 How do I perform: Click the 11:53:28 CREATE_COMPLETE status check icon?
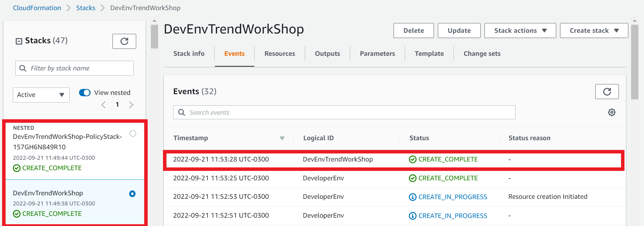412,159
